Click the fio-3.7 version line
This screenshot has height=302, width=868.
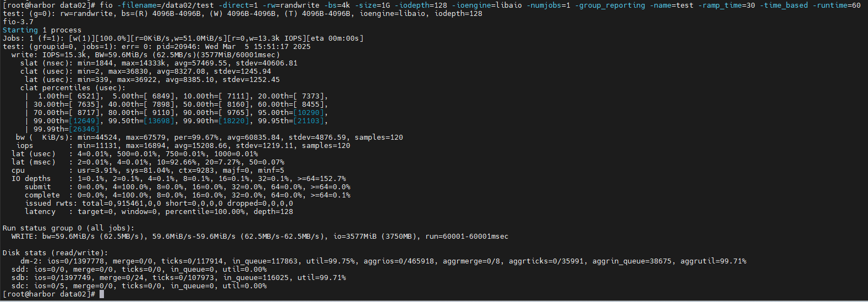pyautogui.click(x=18, y=21)
